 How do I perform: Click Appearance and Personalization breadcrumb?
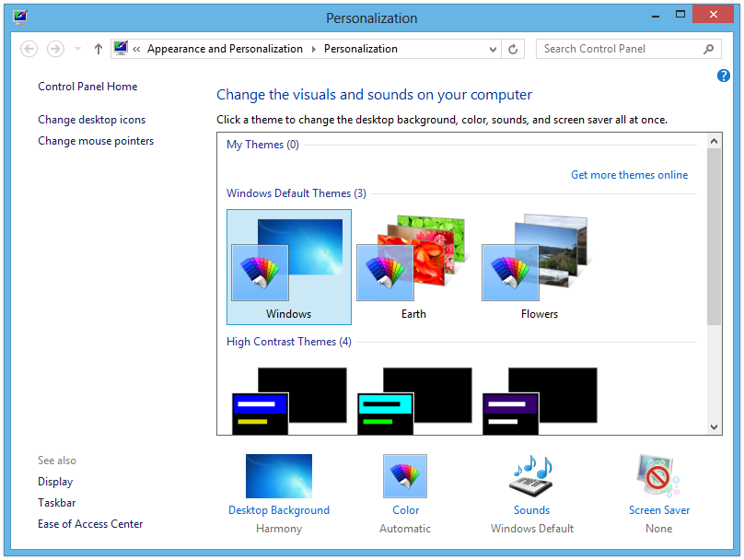(225, 49)
